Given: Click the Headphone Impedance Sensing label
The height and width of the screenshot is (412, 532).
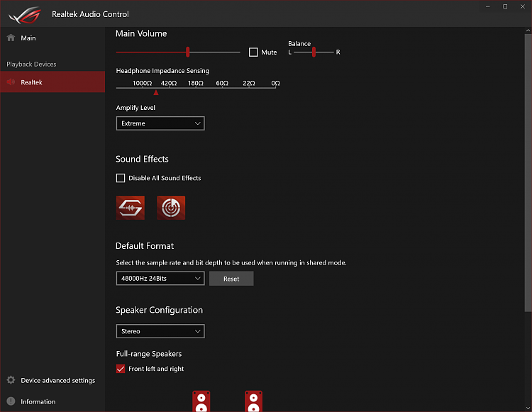Looking at the screenshot, I should point(162,70).
